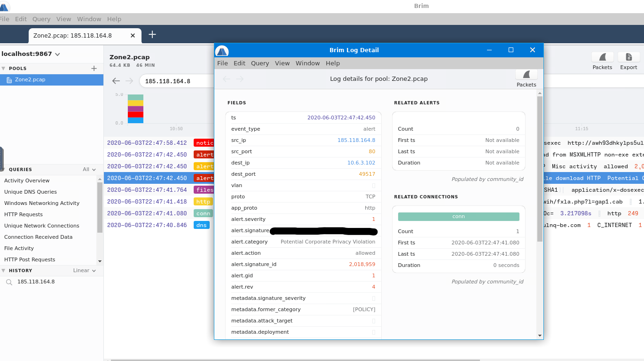Click the Brim logo in Log Detail title bar
Image resolution: width=644 pixels, height=361 pixels.
(x=222, y=50)
